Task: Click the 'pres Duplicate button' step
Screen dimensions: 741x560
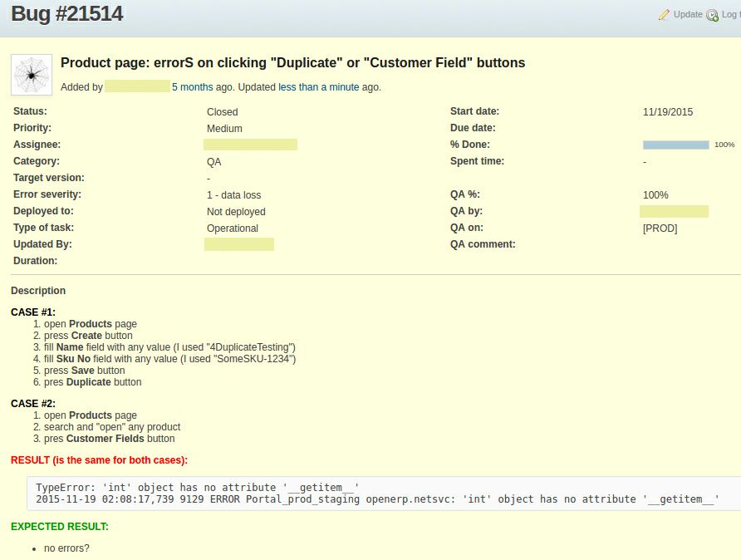Action: tap(93, 382)
